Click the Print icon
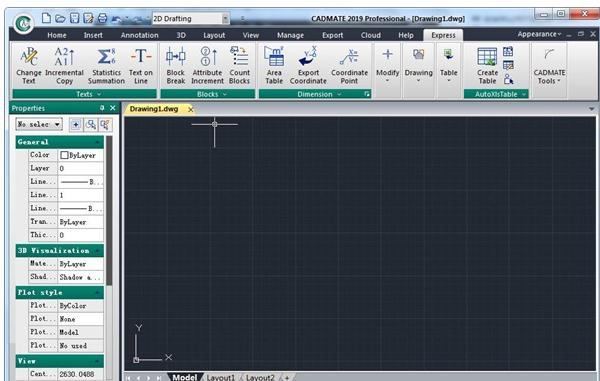This screenshot has width=600, height=381. click(x=102, y=18)
